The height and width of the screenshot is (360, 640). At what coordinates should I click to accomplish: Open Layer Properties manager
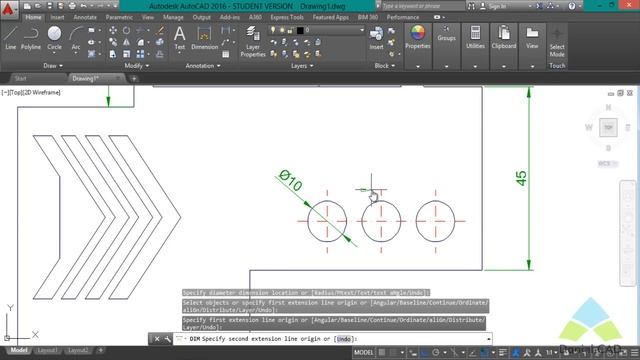point(253,41)
